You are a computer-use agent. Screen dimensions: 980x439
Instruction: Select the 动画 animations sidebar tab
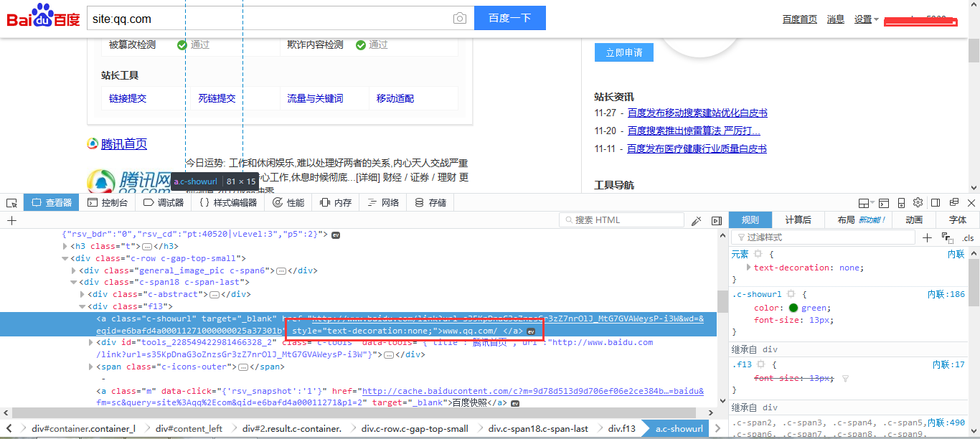pos(914,220)
